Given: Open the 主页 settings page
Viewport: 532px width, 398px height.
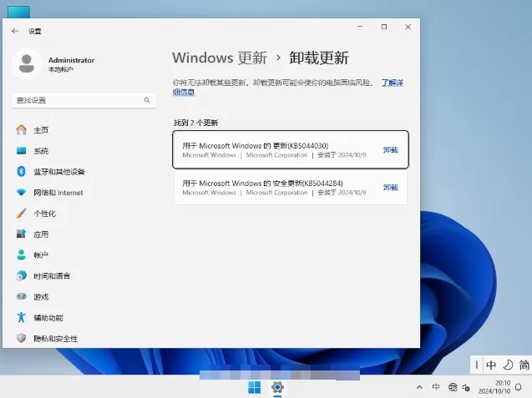Looking at the screenshot, I should pyautogui.click(x=41, y=130).
